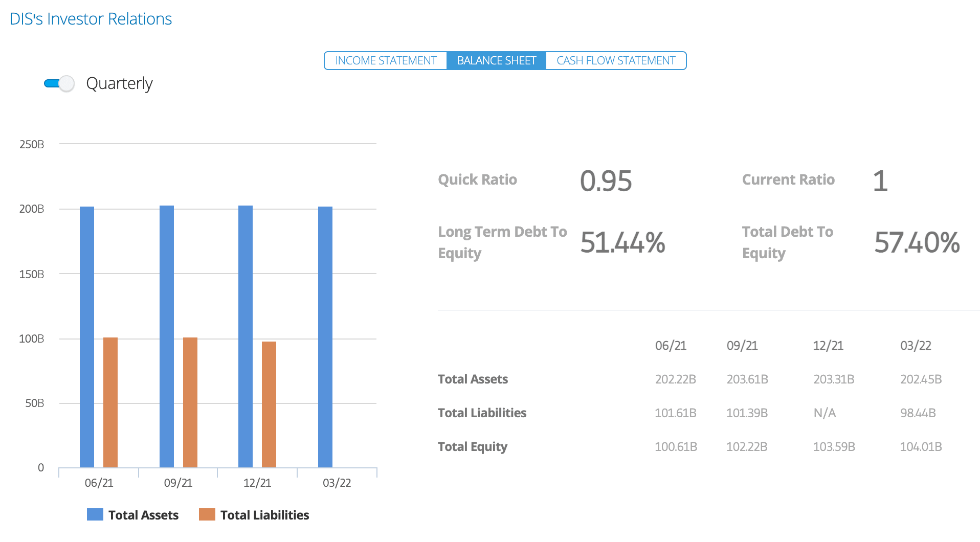Toggle the Total Liabilities legend label
The width and height of the screenshot is (980, 542).
click(x=264, y=515)
